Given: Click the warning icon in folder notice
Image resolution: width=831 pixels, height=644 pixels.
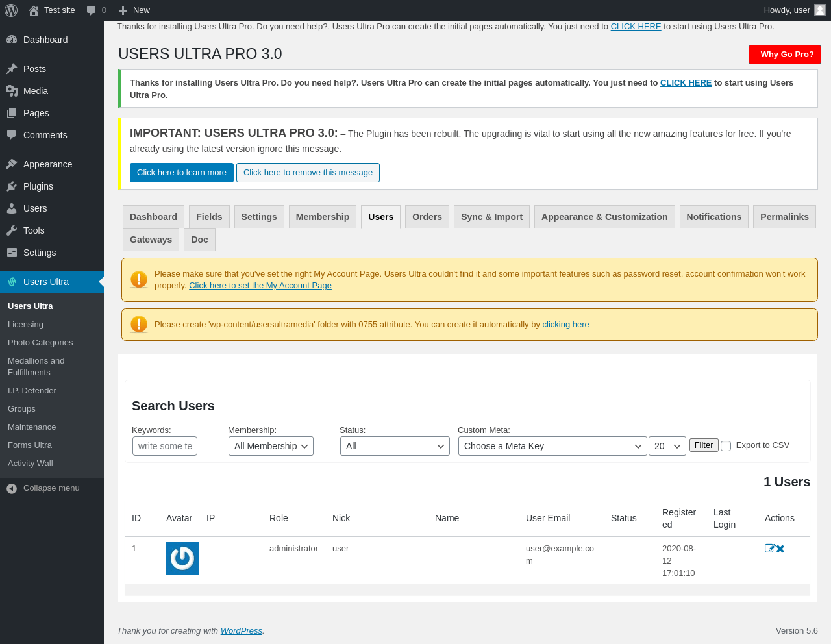Looking at the screenshot, I should click(x=139, y=325).
